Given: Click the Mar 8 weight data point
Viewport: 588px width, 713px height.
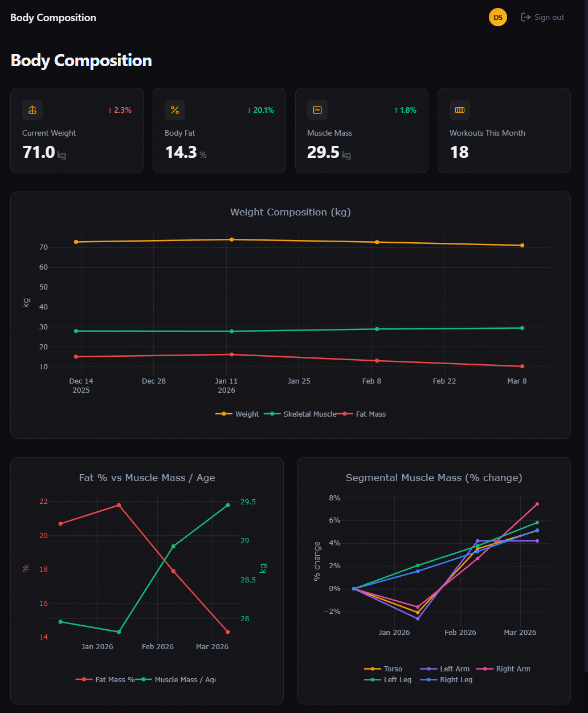Looking at the screenshot, I should point(522,246).
